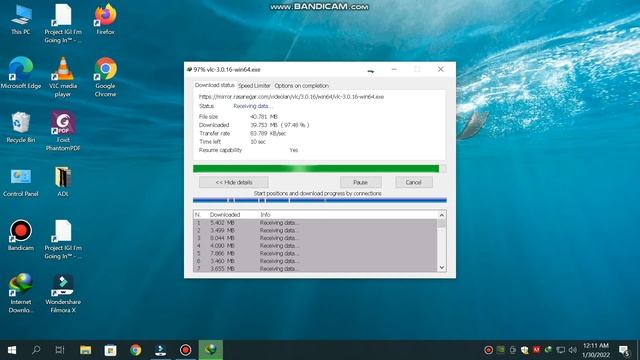Open Microsoft Store from the taskbar

pos(110,350)
